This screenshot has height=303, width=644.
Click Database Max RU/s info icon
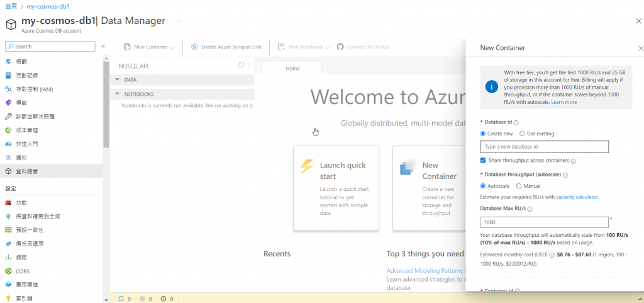pyautogui.click(x=530, y=209)
